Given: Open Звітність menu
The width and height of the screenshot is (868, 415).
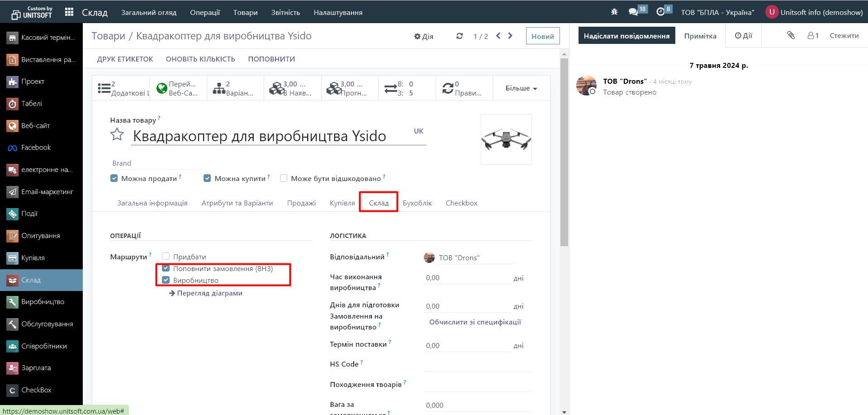Looking at the screenshot, I should [x=285, y=12].
